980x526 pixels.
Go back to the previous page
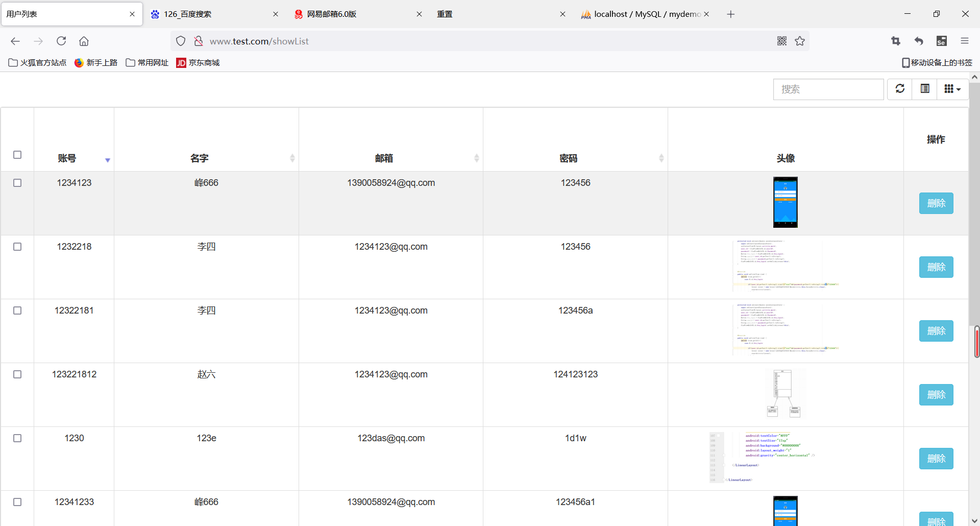click(x=15, y=41)
